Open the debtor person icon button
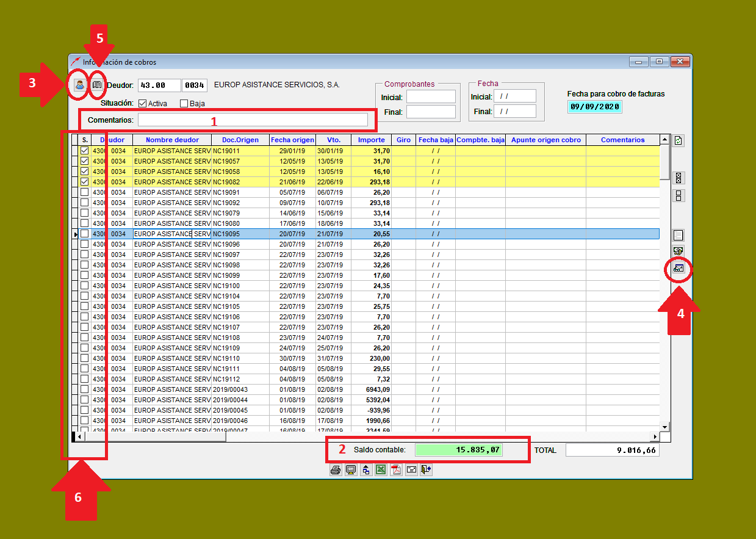Screen dimensions: 756x539 click(x=79, y=85)
